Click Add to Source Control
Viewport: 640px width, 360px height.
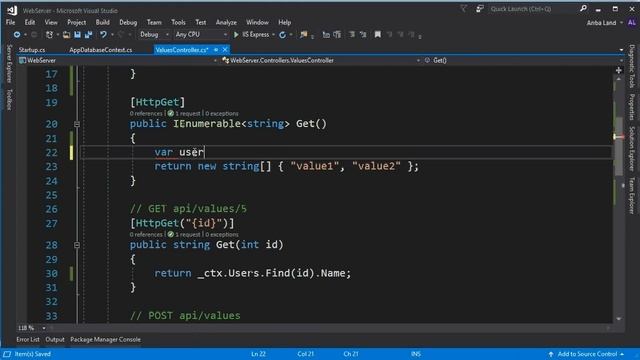point(587,354)
